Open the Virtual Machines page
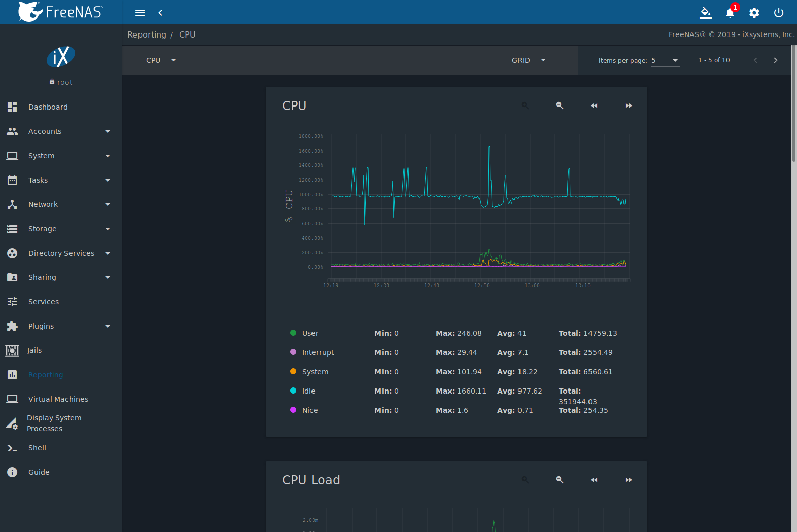797x532 pixels. pos(58,399)
